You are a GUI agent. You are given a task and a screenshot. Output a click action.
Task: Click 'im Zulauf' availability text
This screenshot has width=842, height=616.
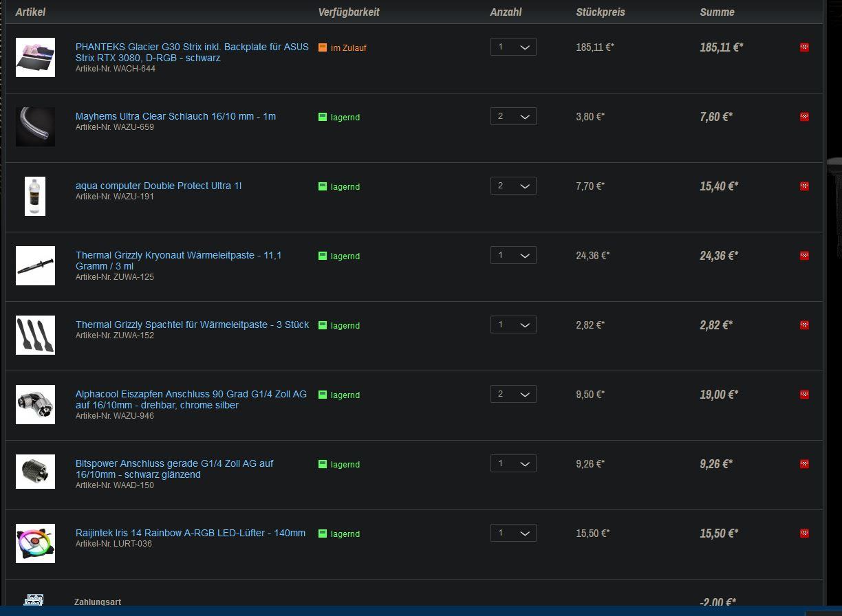pos(349,48)
